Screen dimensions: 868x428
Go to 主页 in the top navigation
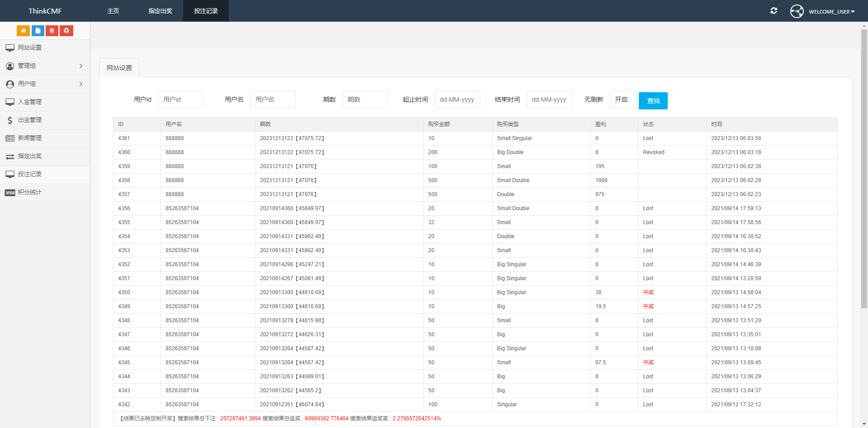coord(113,11)
